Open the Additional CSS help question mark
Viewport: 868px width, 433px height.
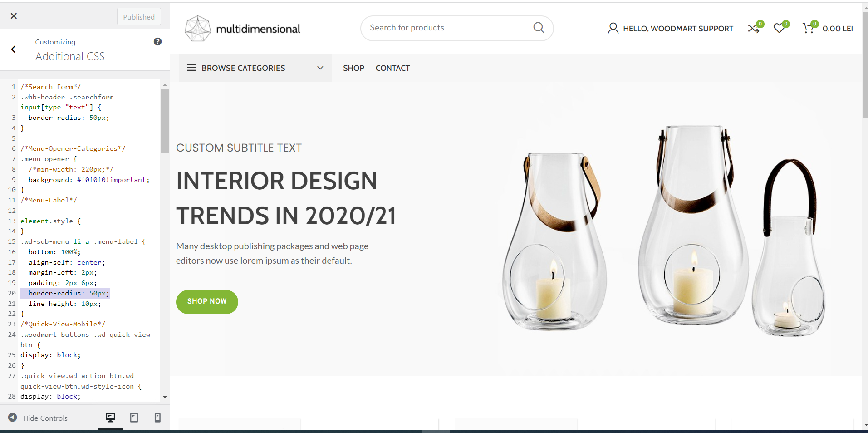[157, 42]
